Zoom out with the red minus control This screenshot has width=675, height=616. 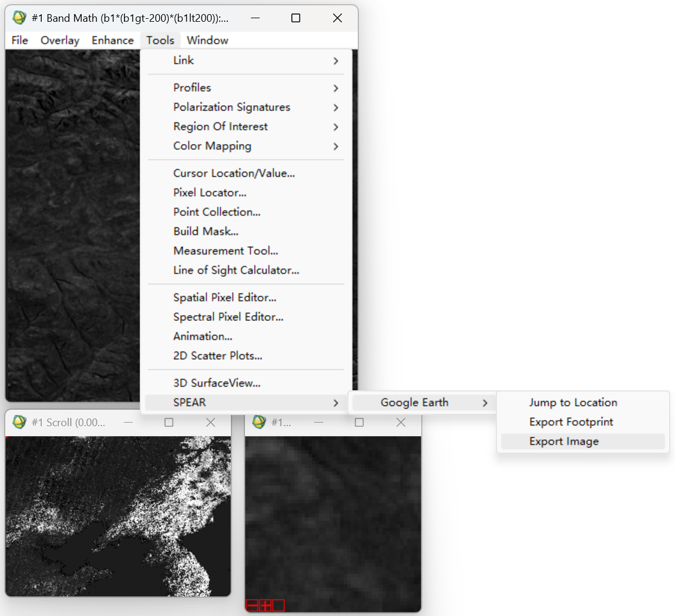(252, 604)
